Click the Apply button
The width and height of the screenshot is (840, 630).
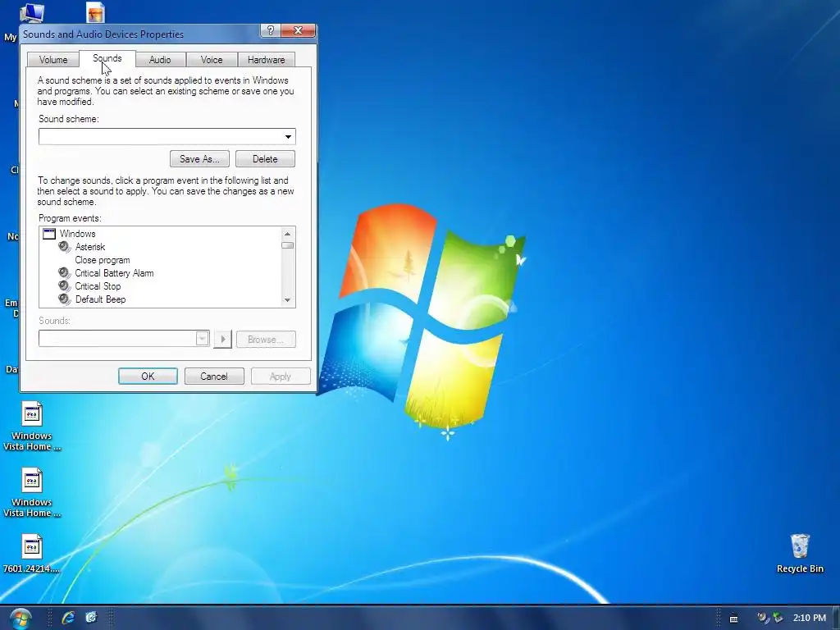(x=281, y=376)
